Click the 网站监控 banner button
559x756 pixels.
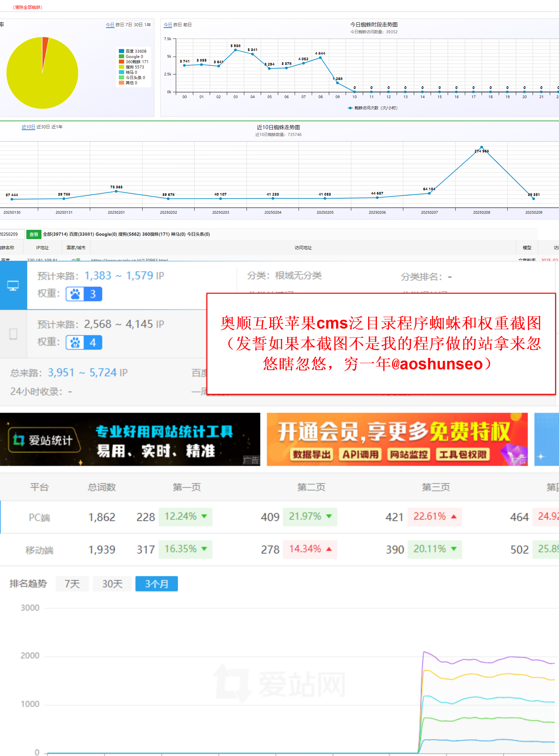(x=409, y=454)
